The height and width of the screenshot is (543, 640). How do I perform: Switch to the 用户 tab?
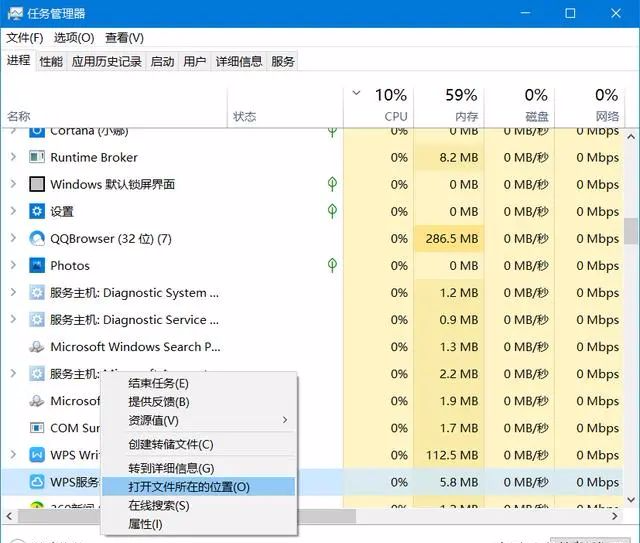coord(194,62)
